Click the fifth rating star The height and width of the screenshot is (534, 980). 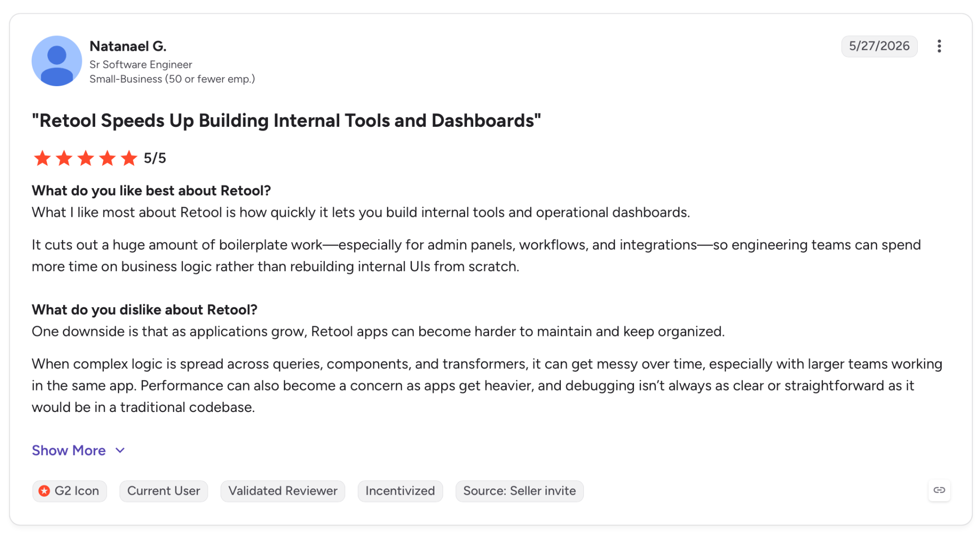129,158
